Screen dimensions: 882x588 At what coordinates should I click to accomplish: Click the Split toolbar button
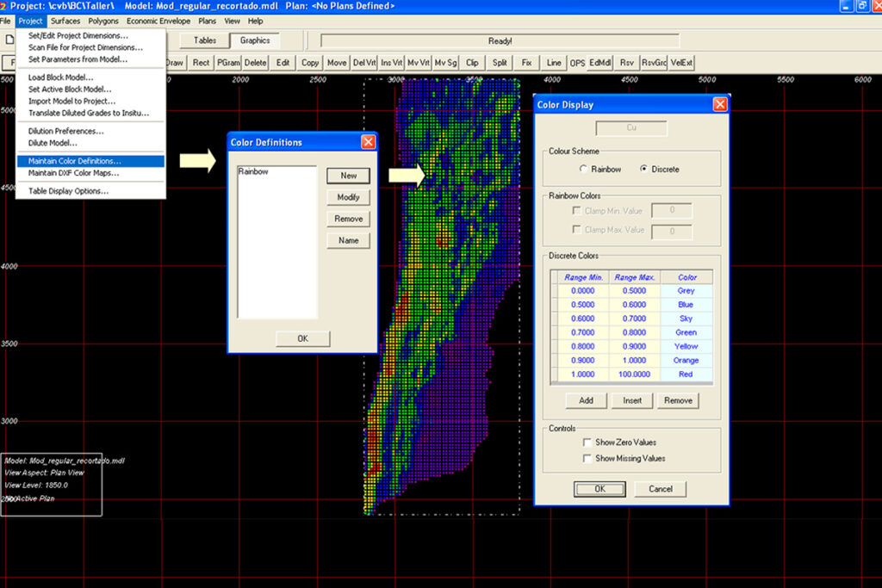point(500,63)
